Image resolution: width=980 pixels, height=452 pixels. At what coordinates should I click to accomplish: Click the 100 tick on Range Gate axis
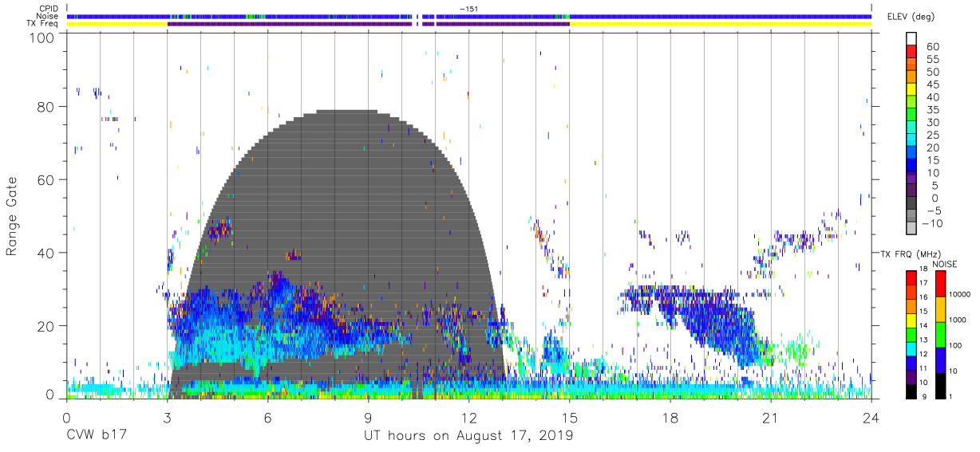pos(43,37)
